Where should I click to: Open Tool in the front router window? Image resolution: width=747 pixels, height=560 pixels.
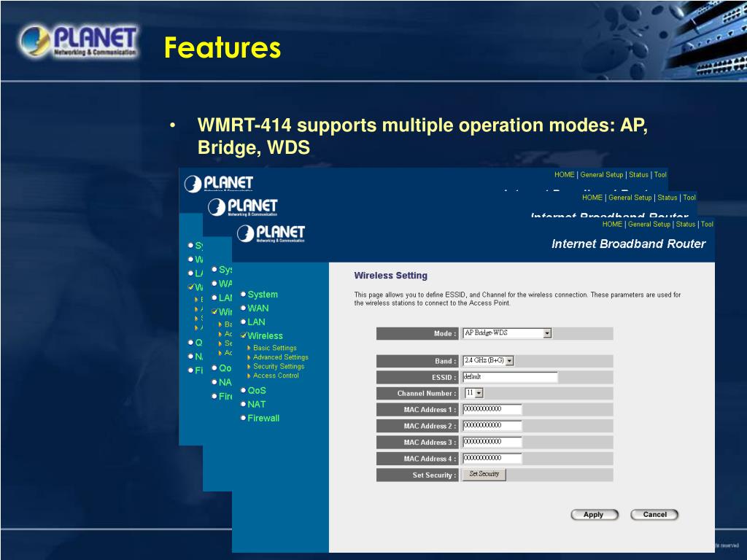707,224
